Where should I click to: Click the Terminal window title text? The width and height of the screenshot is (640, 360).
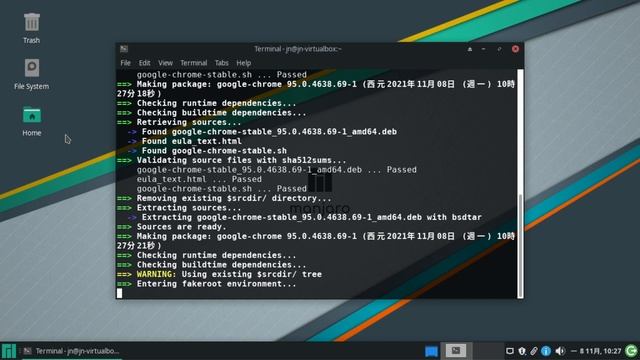(x=298, y=49)
